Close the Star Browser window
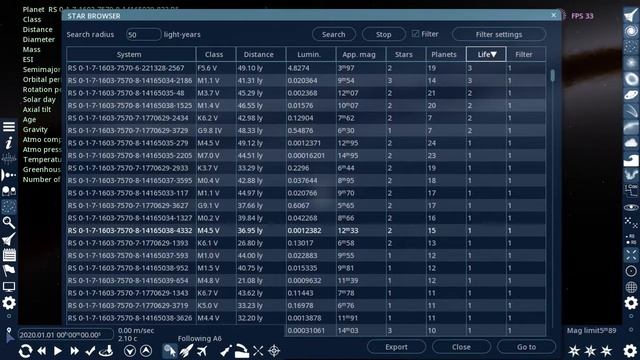The image size is (640, 360). pyautogui.click(x=553, y=15)
